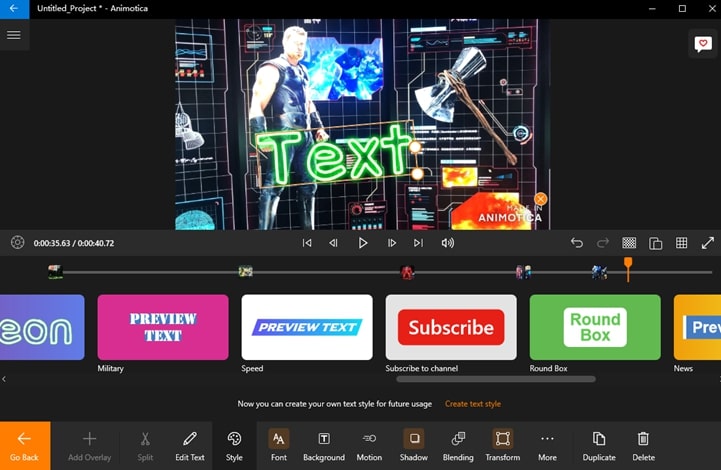Select the Military text style
Screen dimensions: 721x470
(x=163, y=327)
